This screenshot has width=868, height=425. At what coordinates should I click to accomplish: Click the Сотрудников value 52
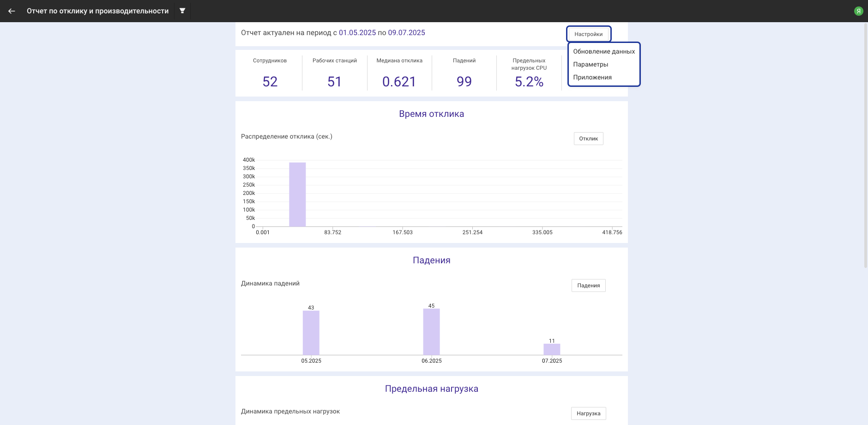point(270,82)
